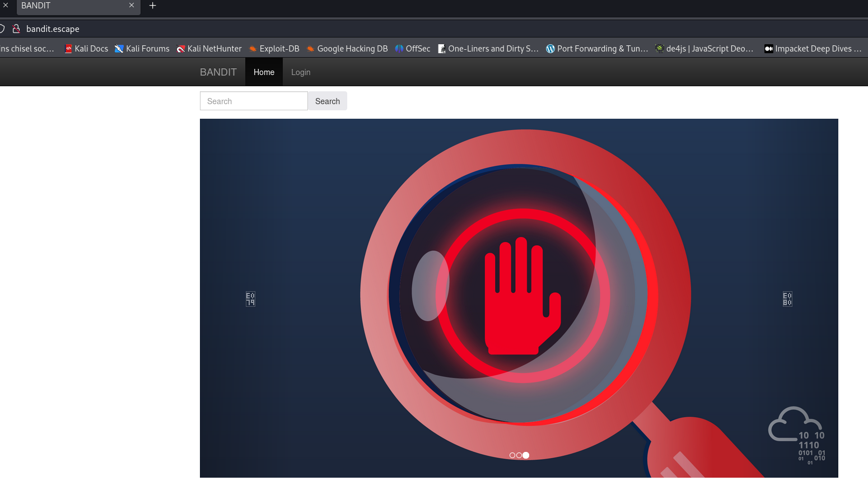Viewport: 868px width, 504px height.
Task: Close the BANDIT browser tab
Action: (x=132, y=6)
